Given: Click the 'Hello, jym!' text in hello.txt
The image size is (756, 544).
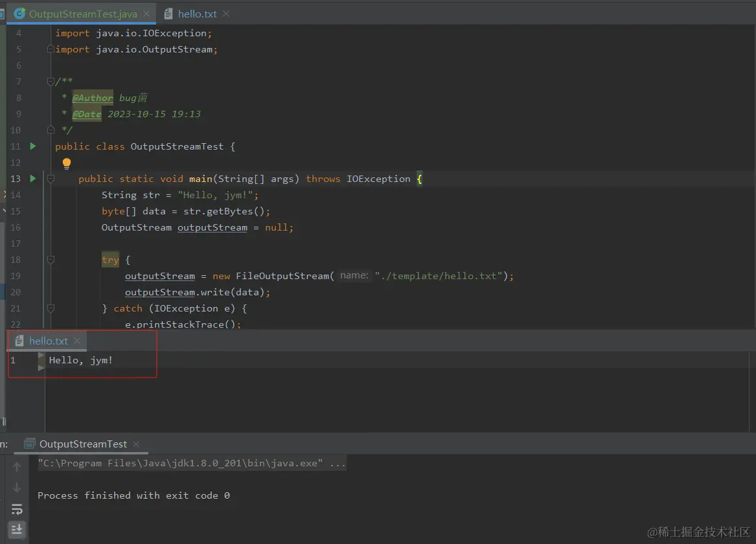Looking at the screenshot, I should (x=80, y=361).
